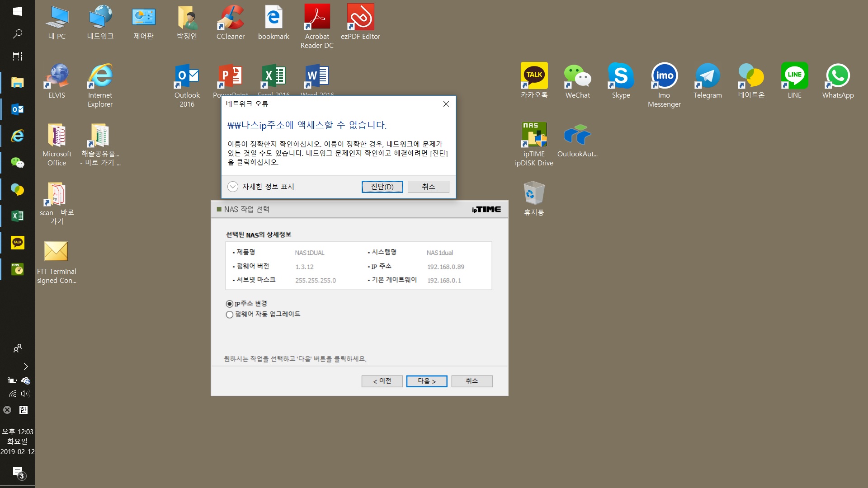Open the Acrobat Reader DC shortcut

tap(317, 27)
